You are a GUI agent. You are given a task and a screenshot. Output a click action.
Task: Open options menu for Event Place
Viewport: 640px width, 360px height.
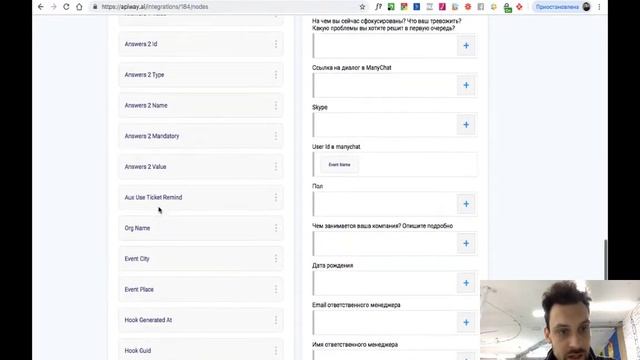[x=276, y=289]
